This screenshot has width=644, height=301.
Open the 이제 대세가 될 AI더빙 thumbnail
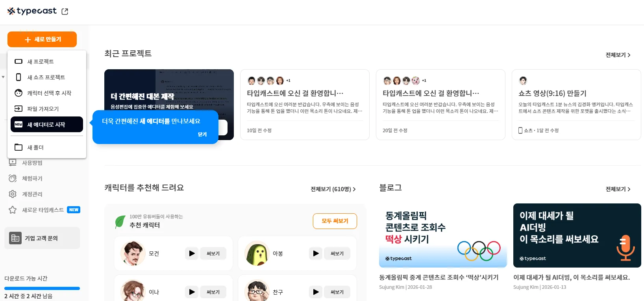(577, 235)
